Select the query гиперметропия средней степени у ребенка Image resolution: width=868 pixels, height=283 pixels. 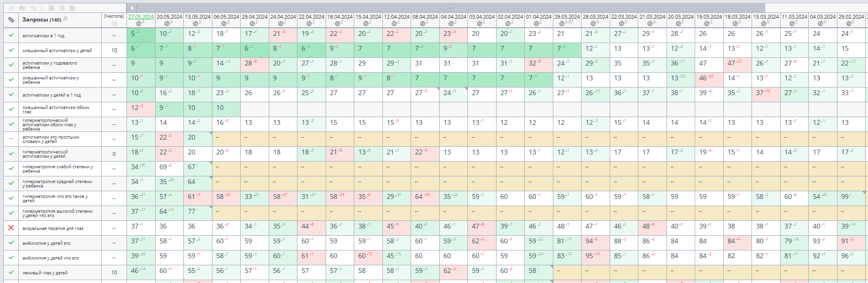click(57, 184)
